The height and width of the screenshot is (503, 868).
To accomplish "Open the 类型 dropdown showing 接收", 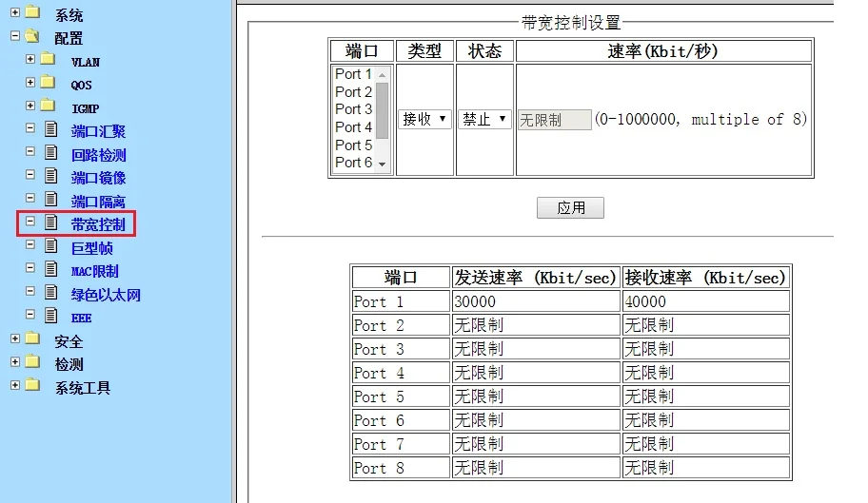I will 424,119.
